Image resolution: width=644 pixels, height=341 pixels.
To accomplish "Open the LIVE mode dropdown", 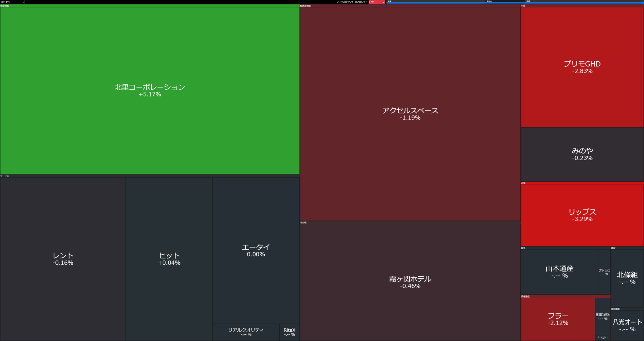I will click(x=377, y=2).
